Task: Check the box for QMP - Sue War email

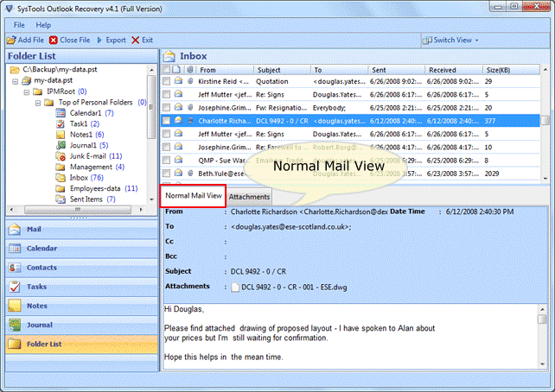Action: pyautogui.click(x=166, y=161)
